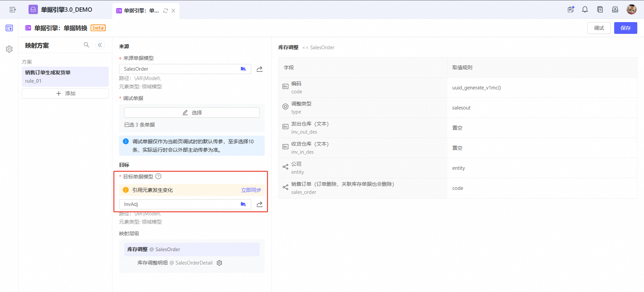644x292 pixels.
Task: Click the settings gear in left sidebar
Action: click(9, 49)
